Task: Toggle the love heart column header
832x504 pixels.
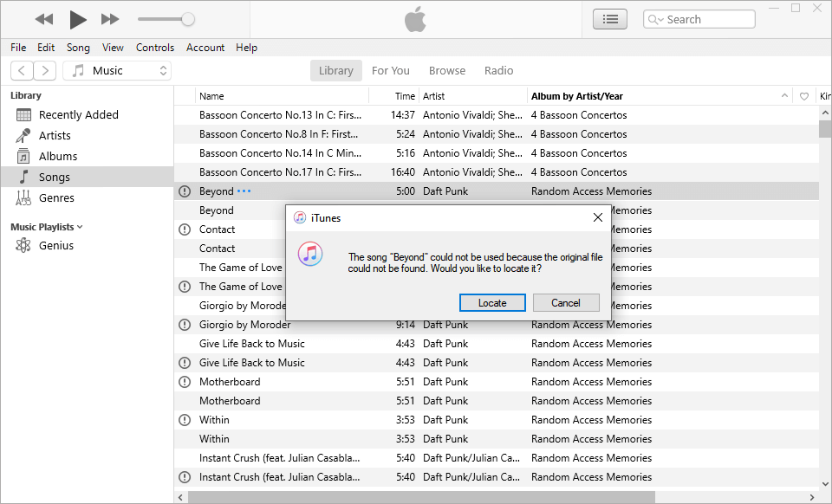Action: 806,95
